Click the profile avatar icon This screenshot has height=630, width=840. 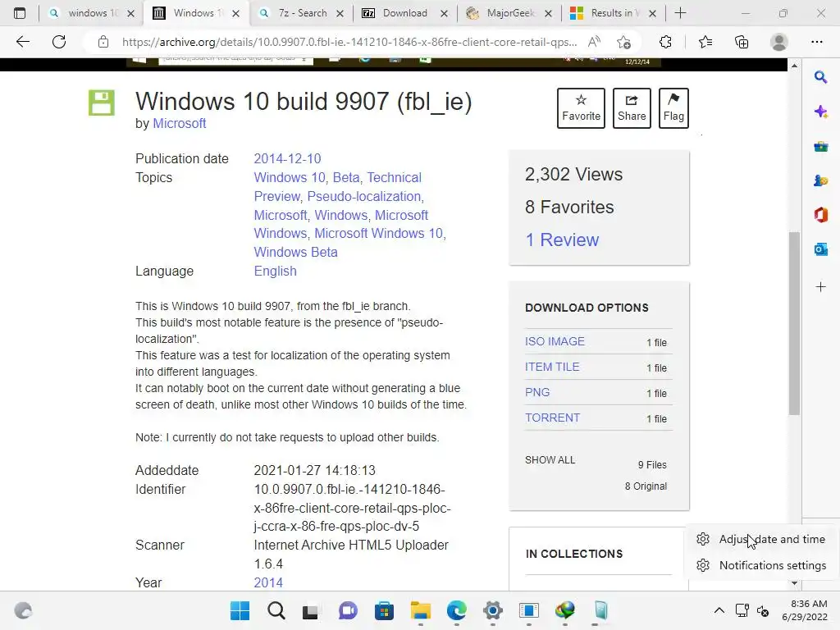point(779,42)
